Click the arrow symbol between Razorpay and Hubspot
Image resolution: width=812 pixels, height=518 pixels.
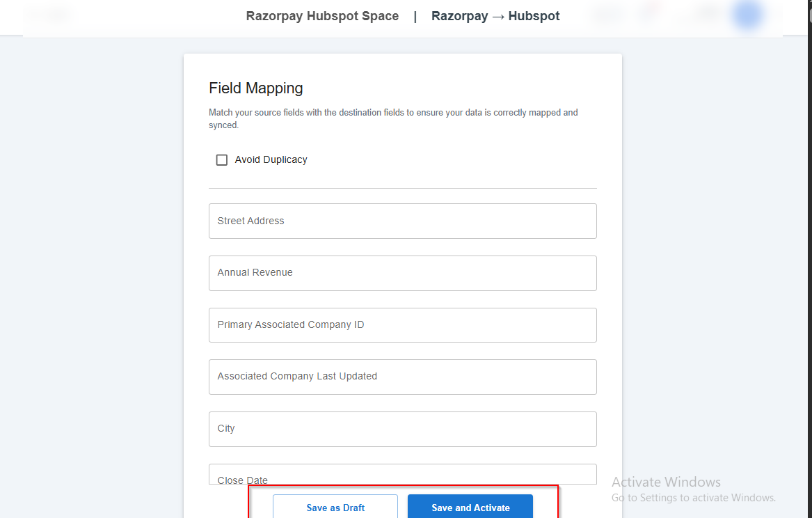click(498, 16)
